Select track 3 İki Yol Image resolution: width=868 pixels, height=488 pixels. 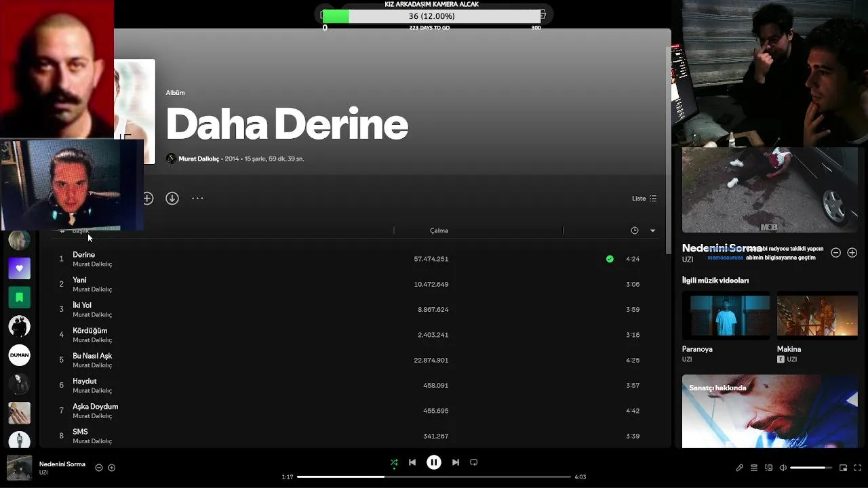[355, 309]
